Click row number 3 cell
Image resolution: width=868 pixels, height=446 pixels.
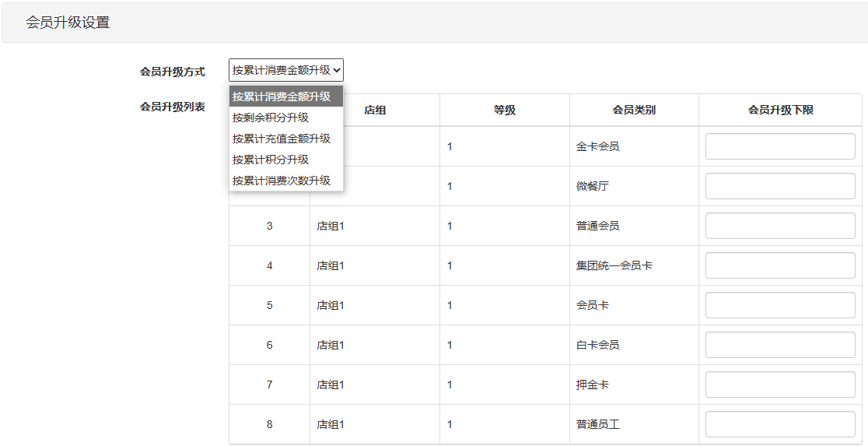coord(270,226)
